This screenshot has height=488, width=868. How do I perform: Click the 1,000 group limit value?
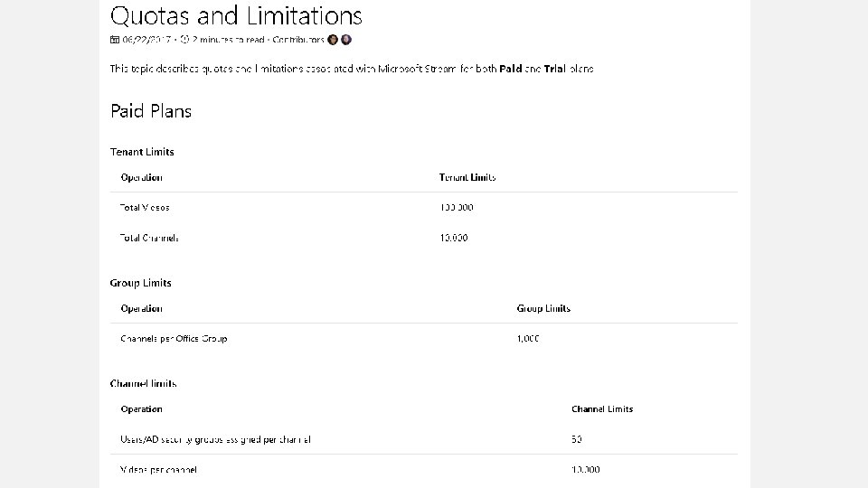528,338
